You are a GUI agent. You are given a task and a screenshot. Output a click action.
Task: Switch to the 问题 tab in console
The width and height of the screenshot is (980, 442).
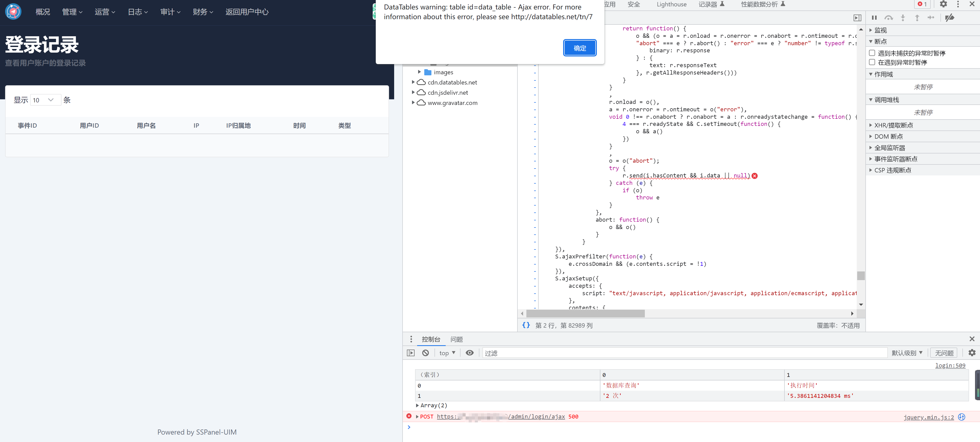[x=456, y=339]
